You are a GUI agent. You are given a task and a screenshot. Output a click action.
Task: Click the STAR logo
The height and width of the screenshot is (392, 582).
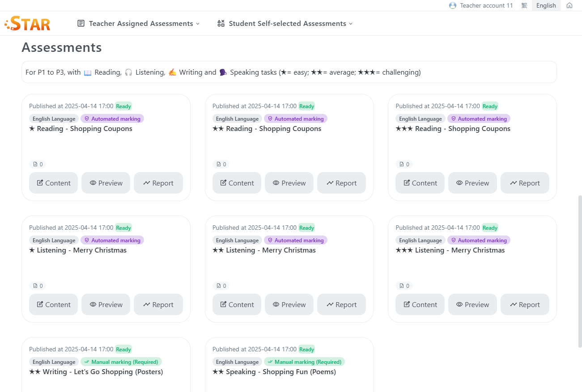(x=28, y=23)
